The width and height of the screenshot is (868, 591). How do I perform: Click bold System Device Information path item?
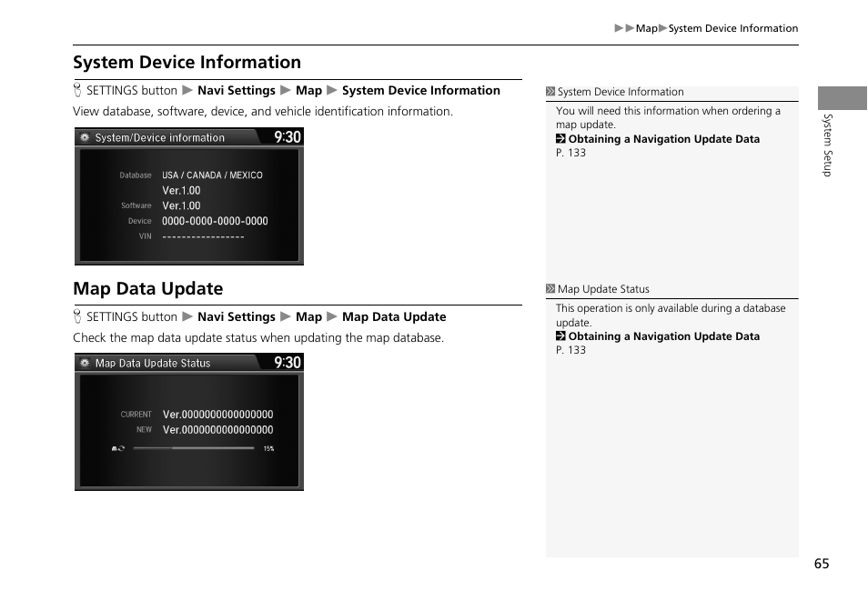tap(420, 90)
